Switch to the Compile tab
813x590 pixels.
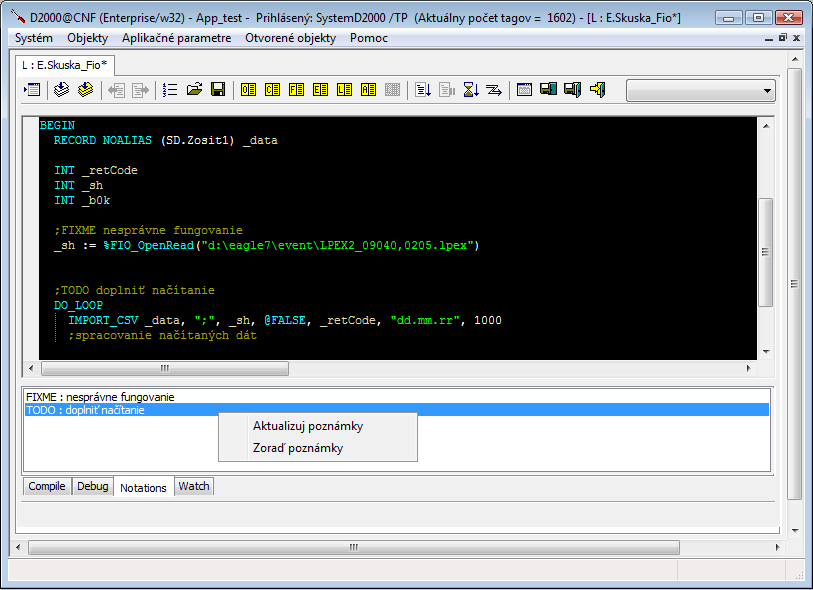(47, 487)
